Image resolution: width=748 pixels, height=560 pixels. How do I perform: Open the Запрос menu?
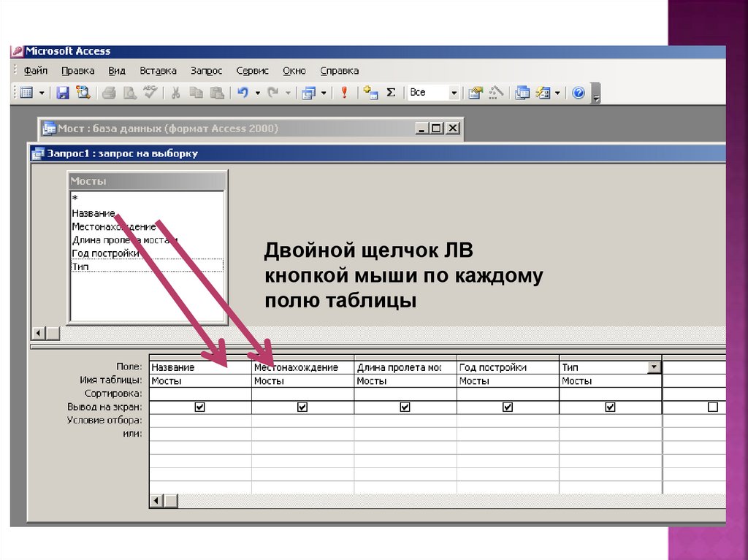coord(206,71)
